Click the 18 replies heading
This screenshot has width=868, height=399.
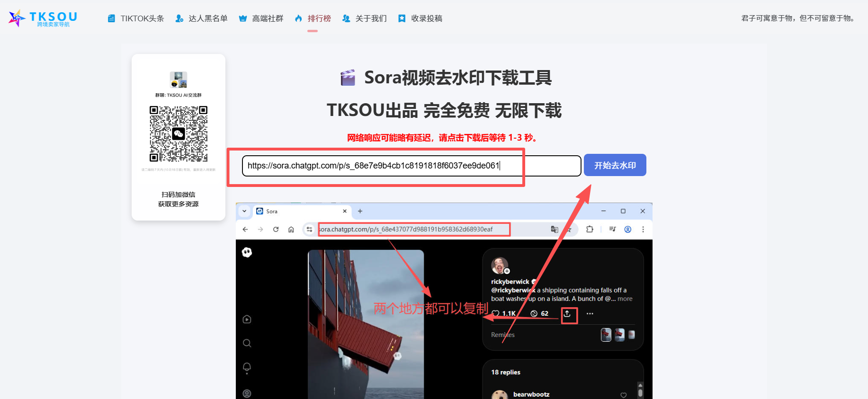[x=506, y=372]
